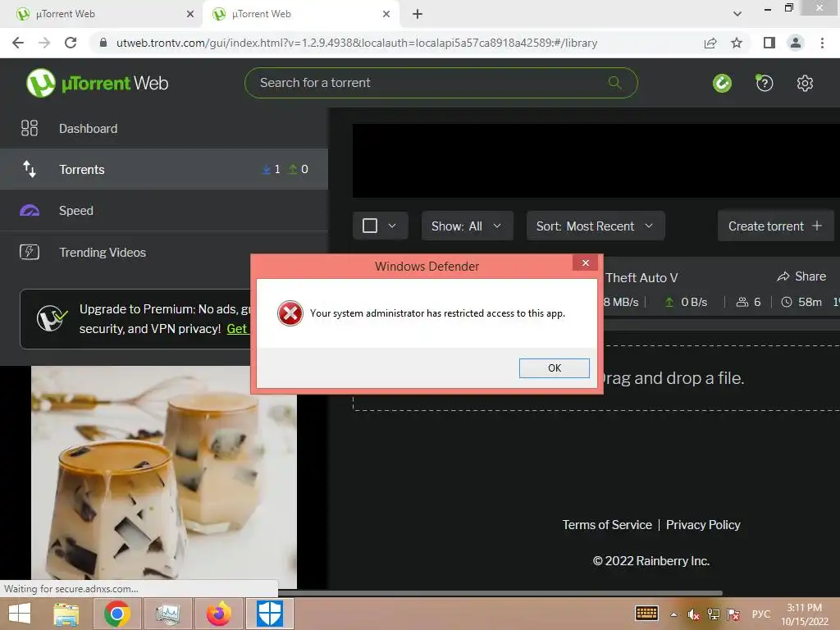The width and height of the screenshot is (840, 630).
Task: Click the Share button on torrent
Action: pyautogui.click(x=802, y=276)
